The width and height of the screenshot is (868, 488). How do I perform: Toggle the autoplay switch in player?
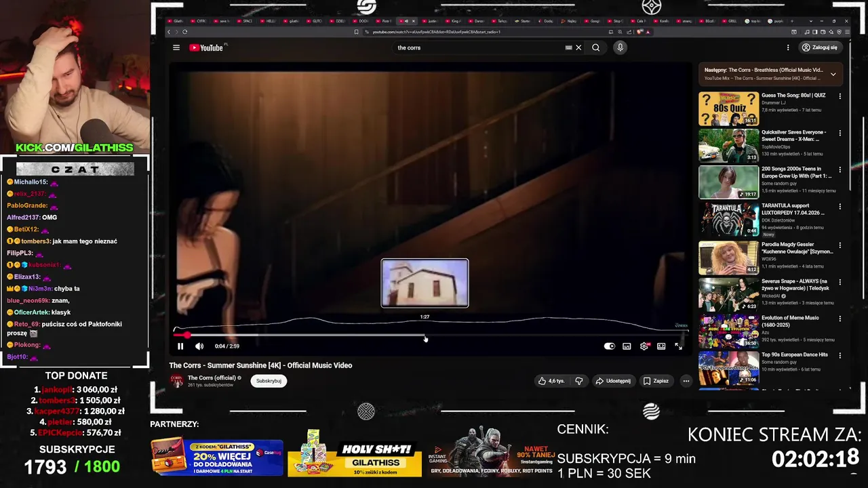click(x=610, y=346)
